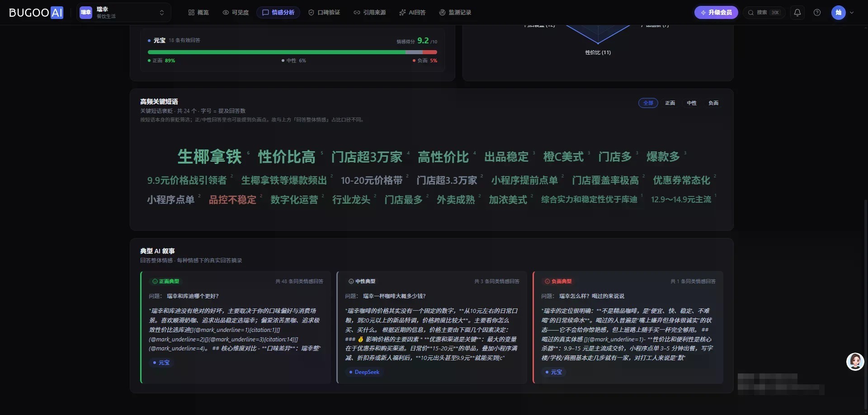
Task: Click the 共 48 条同类情感回答 count
Action: click(x=299, y=281)
